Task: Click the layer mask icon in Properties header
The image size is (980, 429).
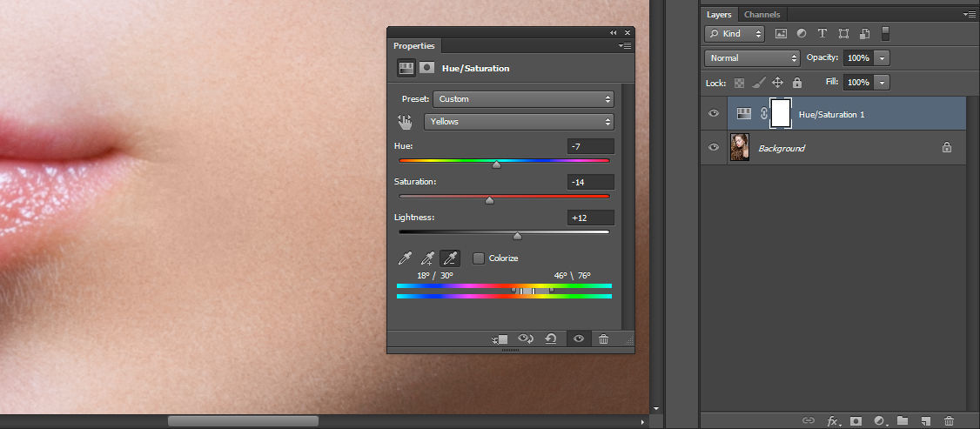Action: pos(427,68)
